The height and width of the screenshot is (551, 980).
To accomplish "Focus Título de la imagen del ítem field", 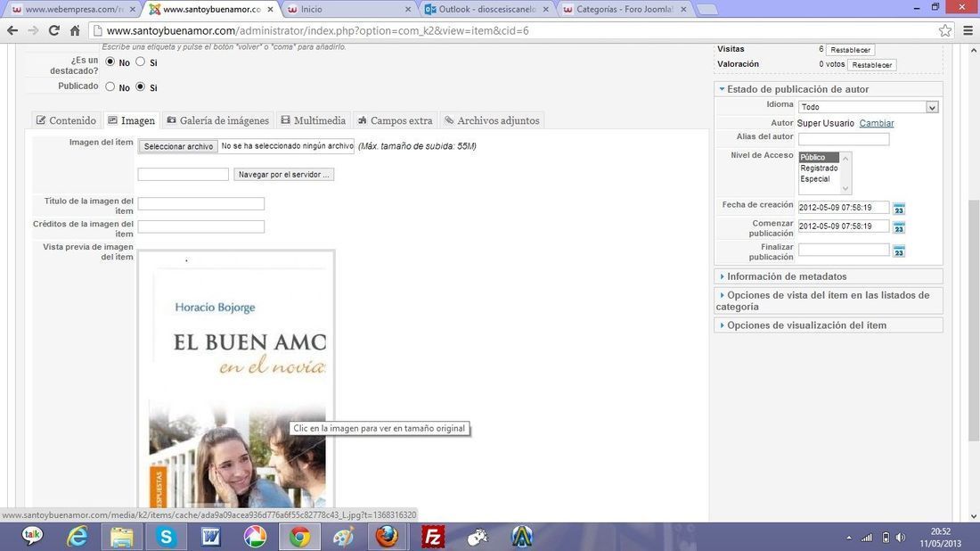I will [x=201, y=204].
